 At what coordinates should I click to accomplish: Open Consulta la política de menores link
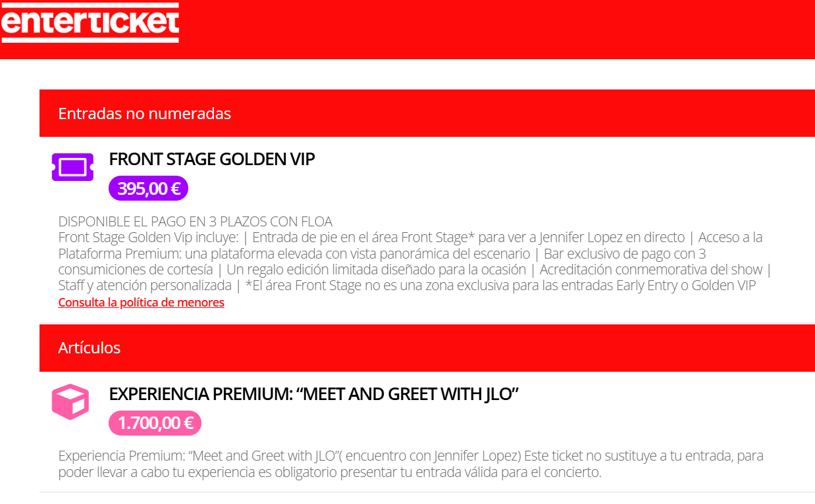pos(142,303)
